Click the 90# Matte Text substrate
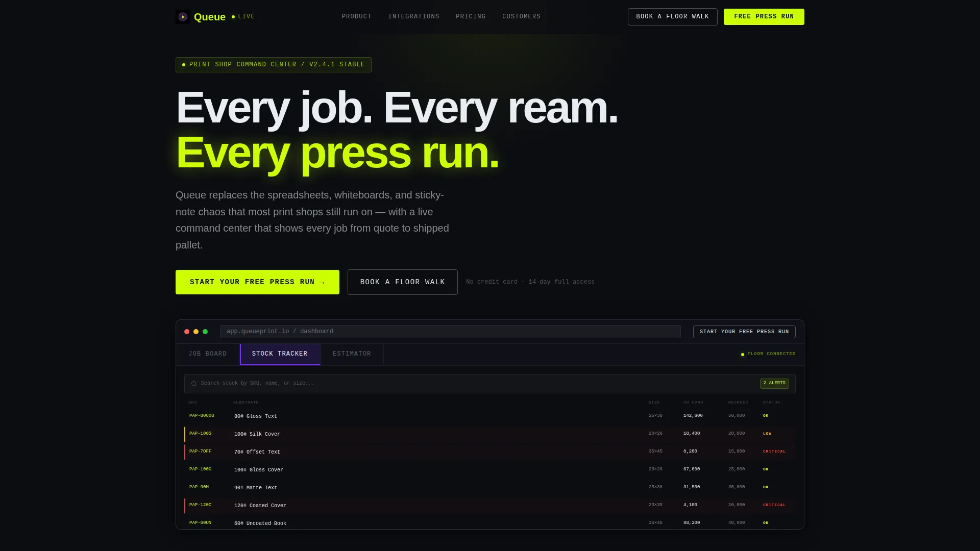Viewport: 980px width, 551px height. pos(256,488)
